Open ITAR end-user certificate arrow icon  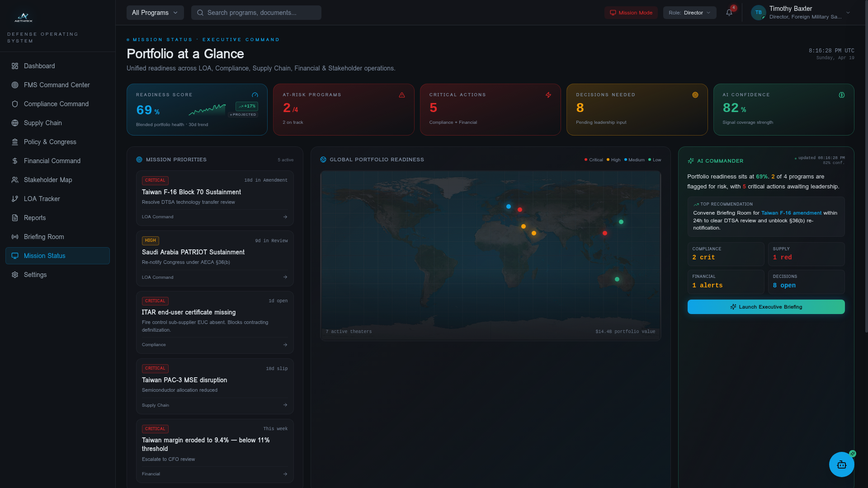285,345
